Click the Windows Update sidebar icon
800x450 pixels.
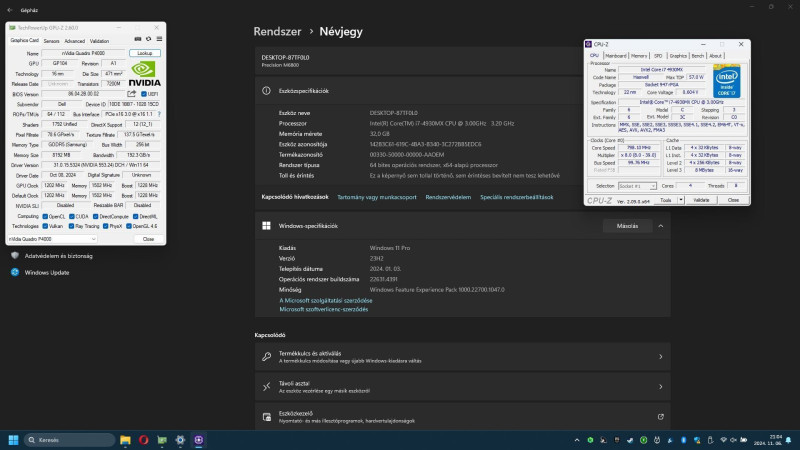pyautogui.click(x=15, y=272)
